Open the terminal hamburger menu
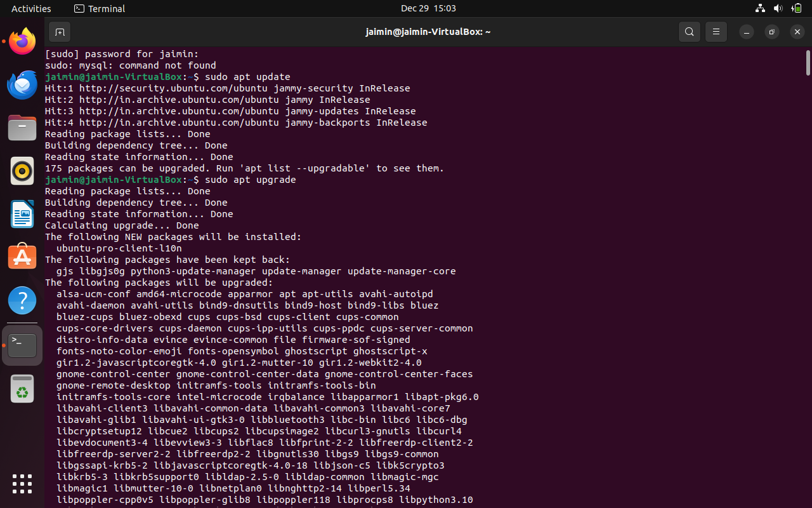 [716, 32]
